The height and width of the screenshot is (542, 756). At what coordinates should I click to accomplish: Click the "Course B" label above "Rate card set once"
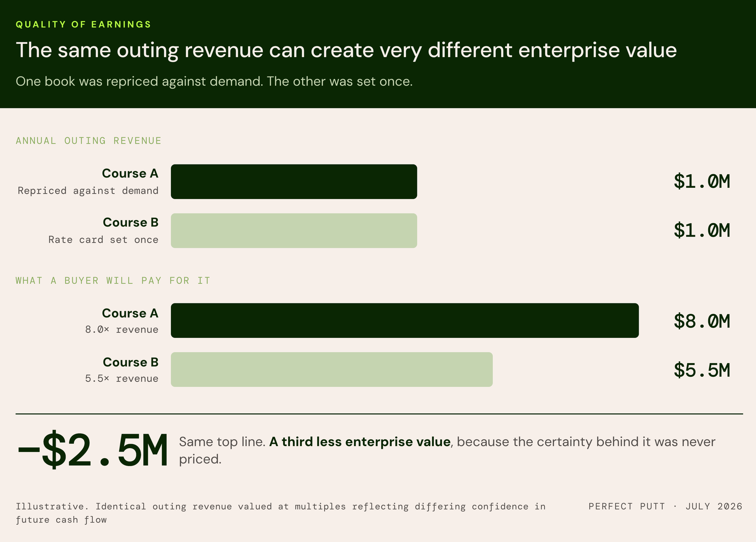(131, 222)
